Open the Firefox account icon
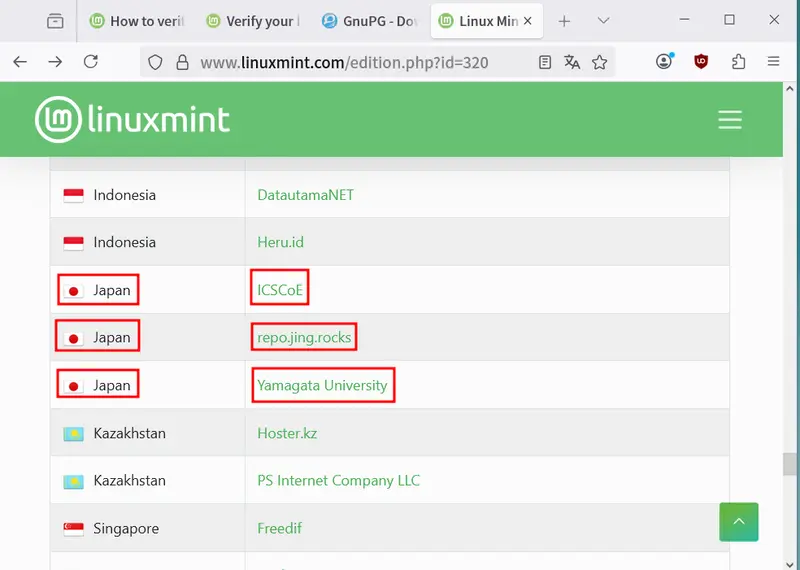The image size is (800, 570). (664, 61)
